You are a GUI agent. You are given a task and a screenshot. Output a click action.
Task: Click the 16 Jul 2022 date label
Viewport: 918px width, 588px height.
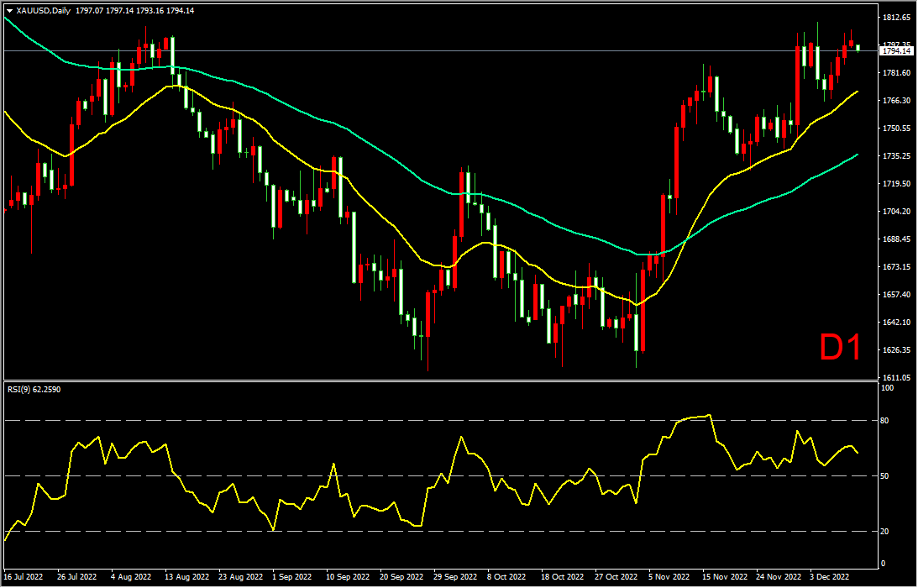(x=24, y=577)
